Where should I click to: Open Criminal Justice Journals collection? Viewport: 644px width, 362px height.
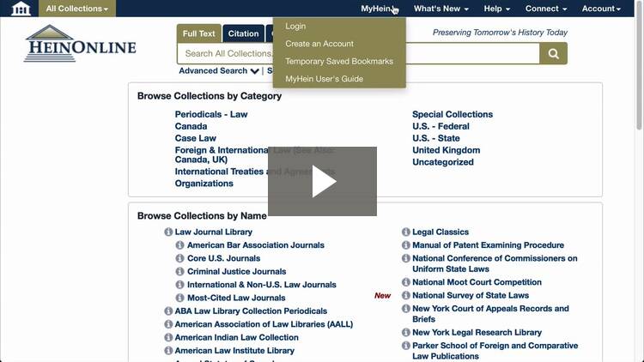[237, 271]
